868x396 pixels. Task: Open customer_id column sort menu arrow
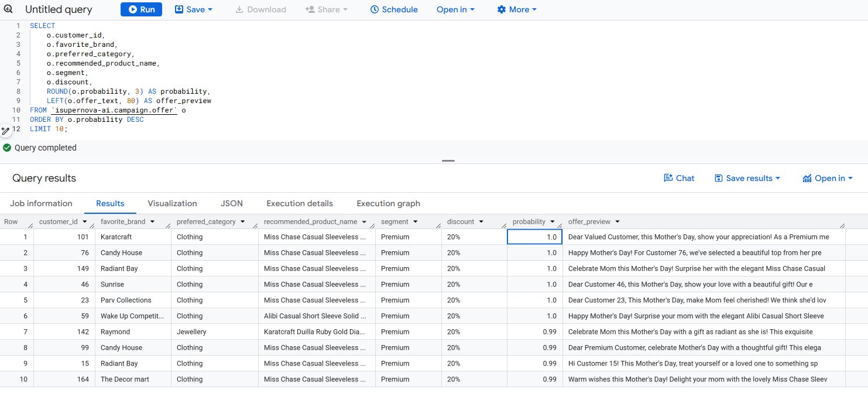[85, 222]
